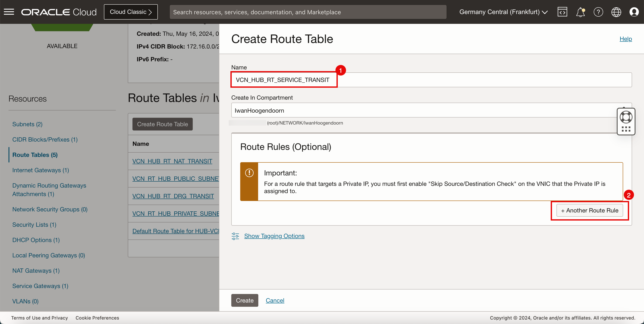The image size is (644, 324).
Task: Select the Route Tables resource link
Action: click(x=35, y=154)
